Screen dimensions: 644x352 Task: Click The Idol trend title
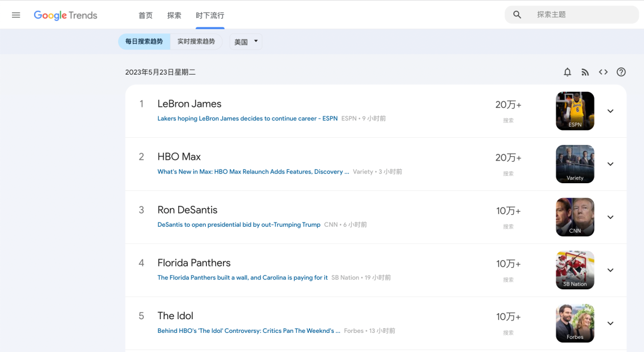click(175, 316)
